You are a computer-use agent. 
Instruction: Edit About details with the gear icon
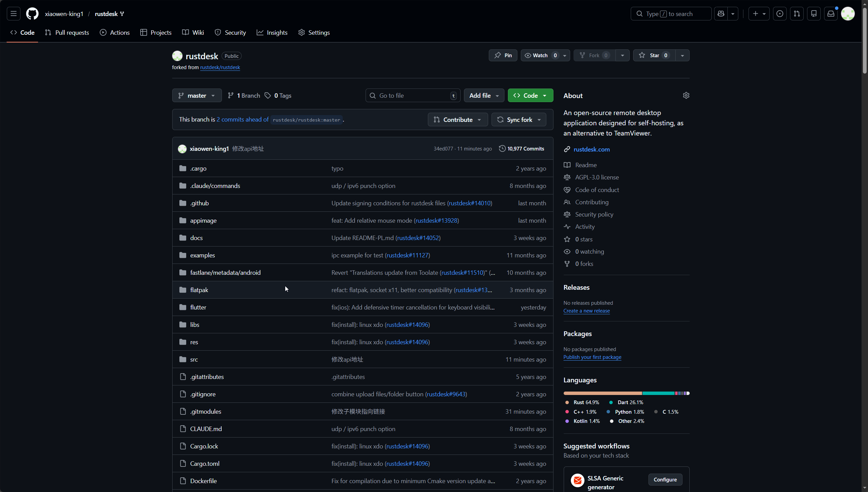coord(686,95)
